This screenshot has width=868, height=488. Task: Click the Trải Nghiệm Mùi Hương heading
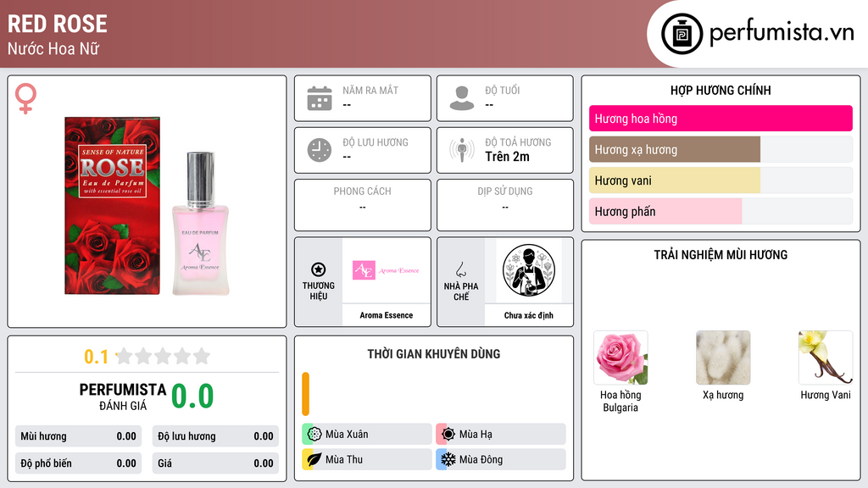(721, 255)
